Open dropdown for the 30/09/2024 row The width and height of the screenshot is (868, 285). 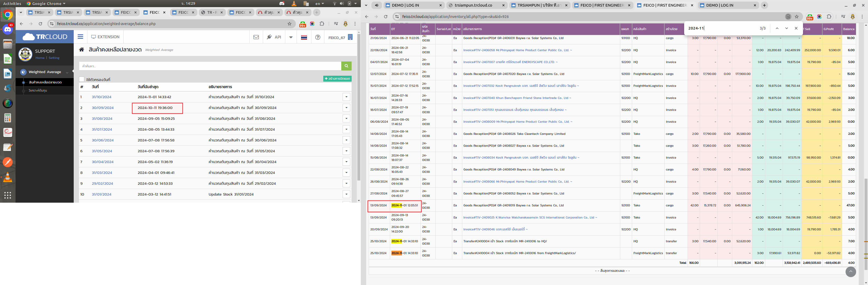(x=346, y=108)
